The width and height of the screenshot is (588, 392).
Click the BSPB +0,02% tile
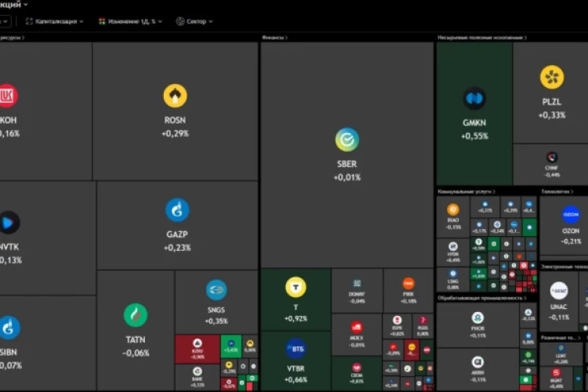(x=397, y=325)
